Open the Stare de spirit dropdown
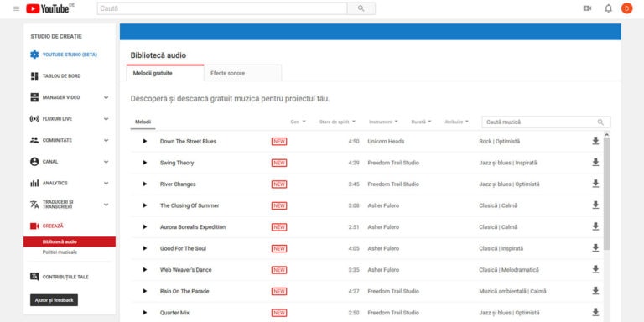The image size is (644, 322). (337, 122)
